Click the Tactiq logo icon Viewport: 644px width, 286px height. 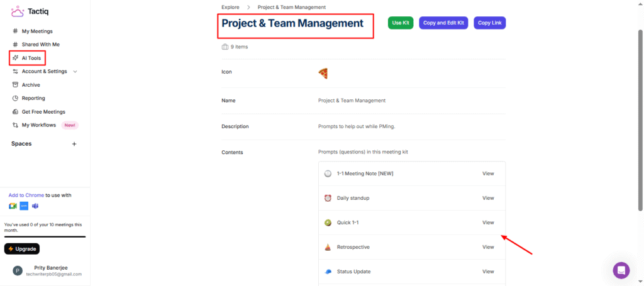(x=18, y=11)
